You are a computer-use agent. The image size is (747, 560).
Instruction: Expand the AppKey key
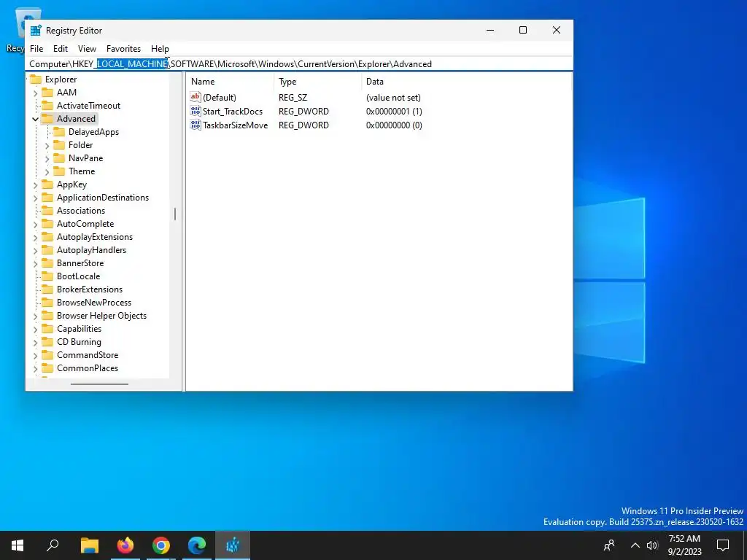pos(35,184)
